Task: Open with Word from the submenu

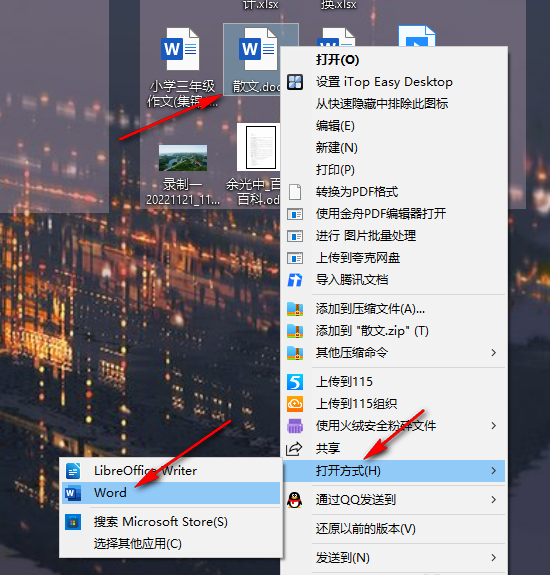Action: tap(171, 493)
